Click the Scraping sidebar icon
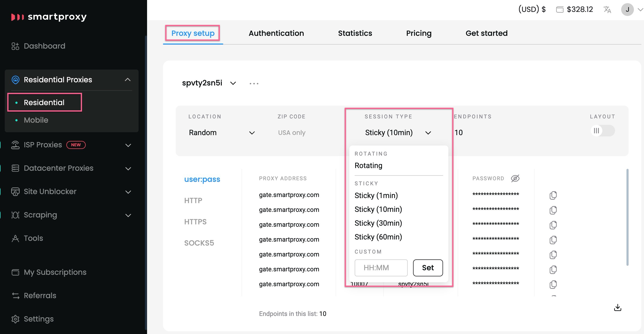The image size is (644, 334). [x=15, y=215]
